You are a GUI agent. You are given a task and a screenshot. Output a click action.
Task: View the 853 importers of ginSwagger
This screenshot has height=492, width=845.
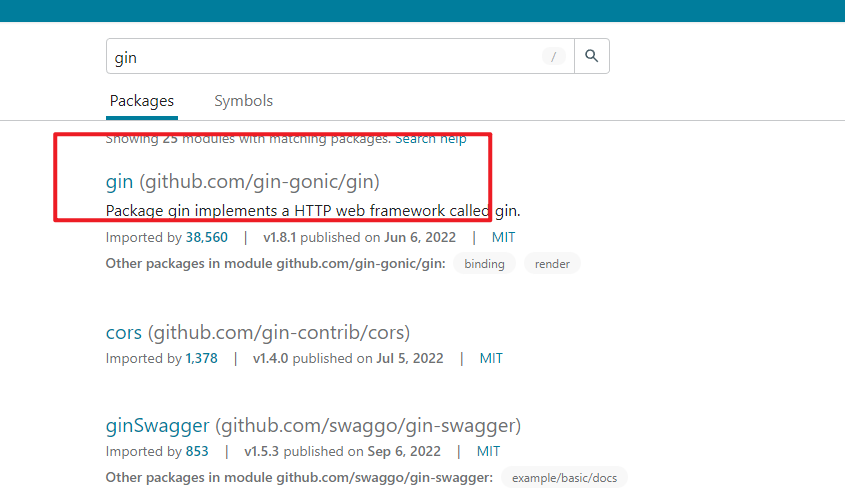point(197,451)
